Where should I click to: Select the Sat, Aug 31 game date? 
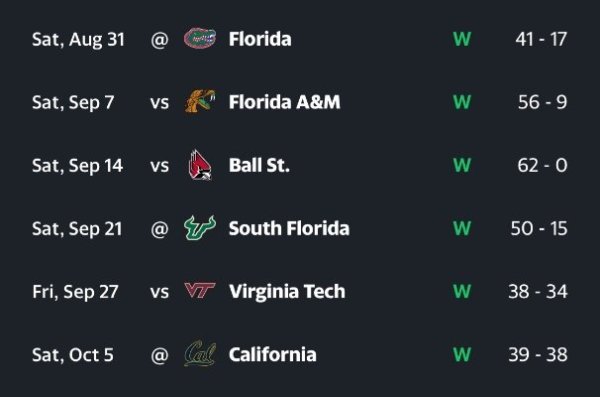pos(78,40)
